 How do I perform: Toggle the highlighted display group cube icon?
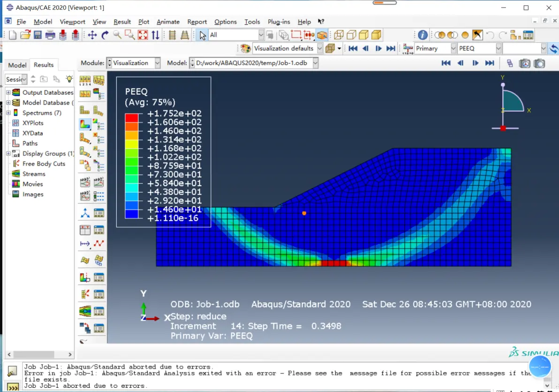point(322,35)
